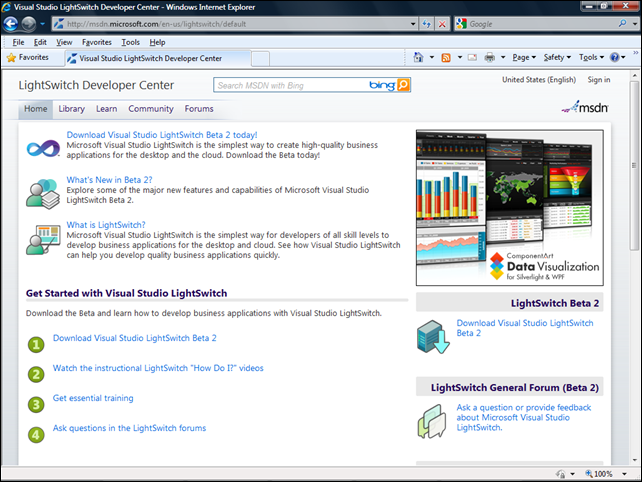Viewport: 642px width, 482px height.
Task: Expand the Print options dropdown arrow
Action: 503,57
